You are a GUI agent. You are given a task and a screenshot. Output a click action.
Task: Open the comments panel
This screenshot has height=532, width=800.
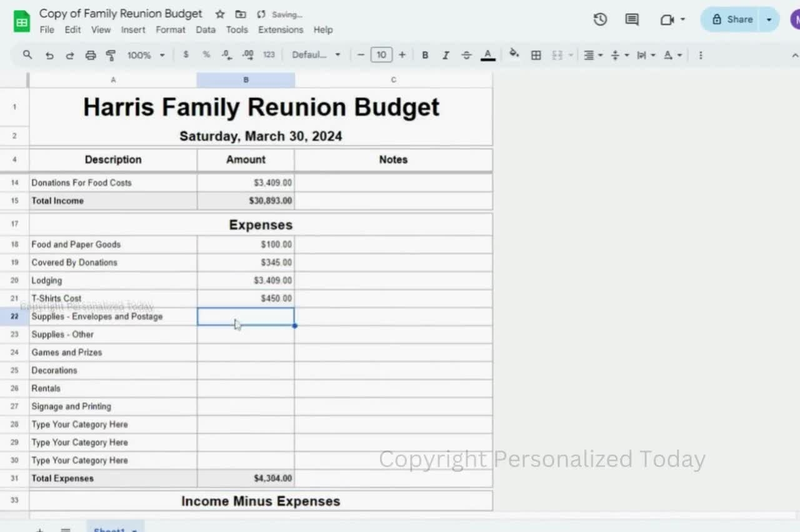[631, 19]
